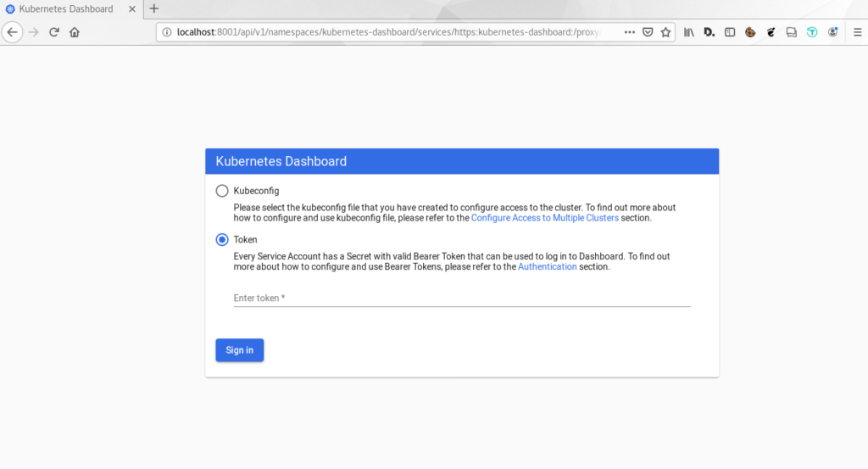The image size is (868, 469).
Task: Open page actions three-dot menu
Action: (x=630, y=32)
